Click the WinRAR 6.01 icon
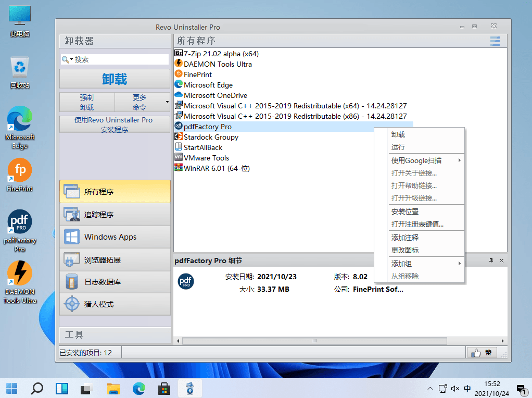Viewport: 532px width, 398px height. point(179,168)
